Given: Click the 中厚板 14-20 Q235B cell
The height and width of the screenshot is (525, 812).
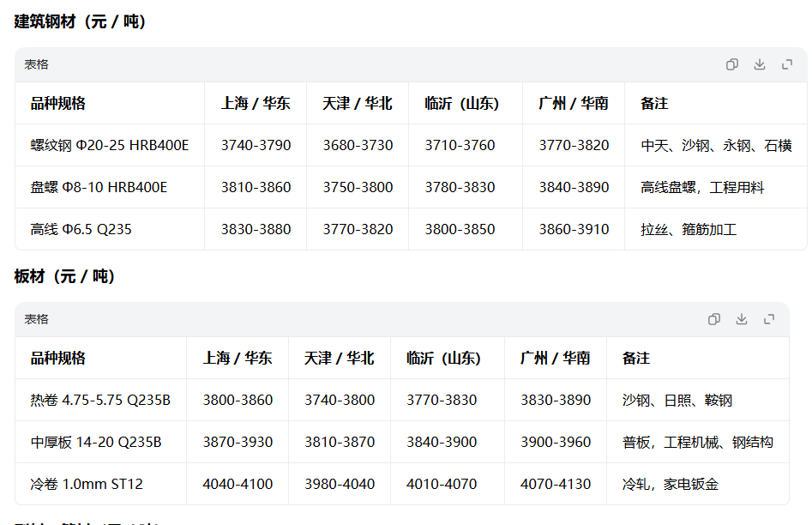Looking at the screenshot, I should coord(96,442).
